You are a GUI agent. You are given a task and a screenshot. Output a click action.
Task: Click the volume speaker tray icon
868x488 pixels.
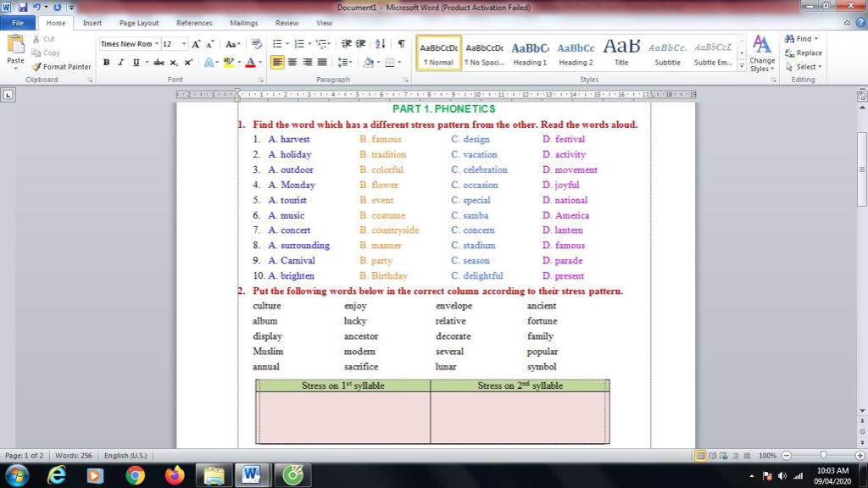782,476
